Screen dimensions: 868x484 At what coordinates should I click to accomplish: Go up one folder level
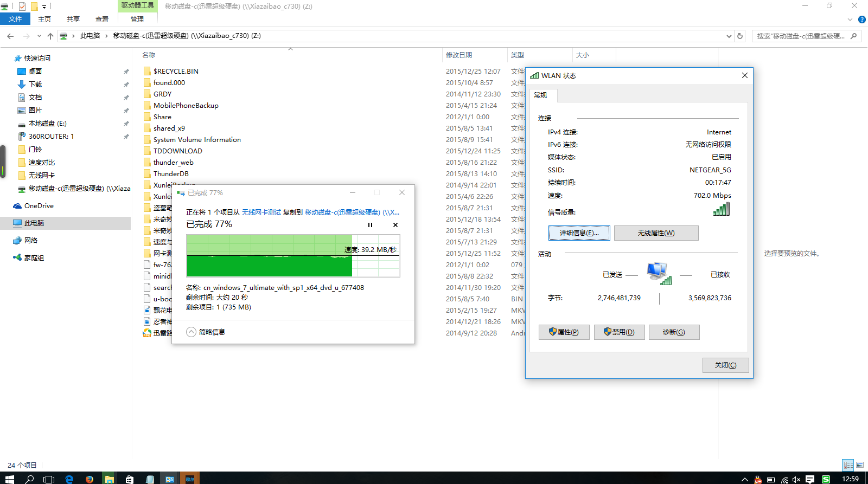(x=50, y=36)
